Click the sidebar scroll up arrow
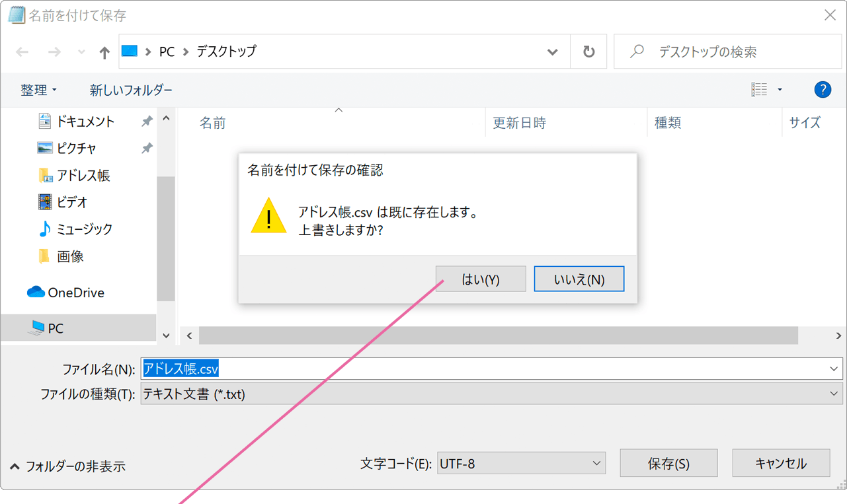 pos(166,119)
